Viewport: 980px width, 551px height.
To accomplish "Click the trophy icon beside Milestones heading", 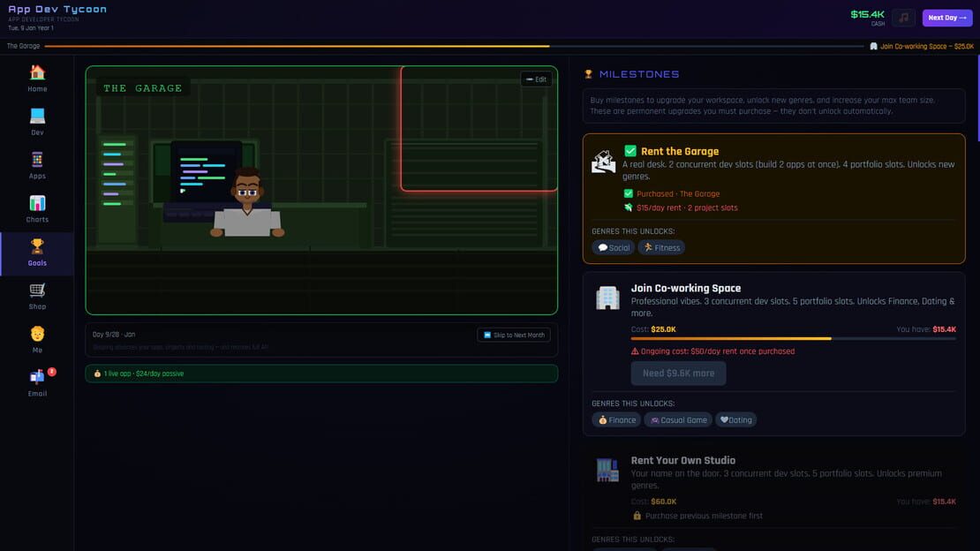I will tap(588, 74).
